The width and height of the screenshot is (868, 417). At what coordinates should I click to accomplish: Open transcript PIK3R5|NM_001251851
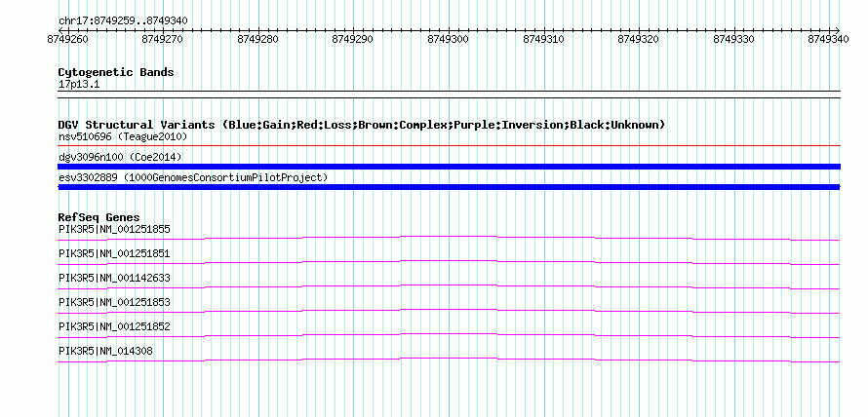[x=114, y=254]
